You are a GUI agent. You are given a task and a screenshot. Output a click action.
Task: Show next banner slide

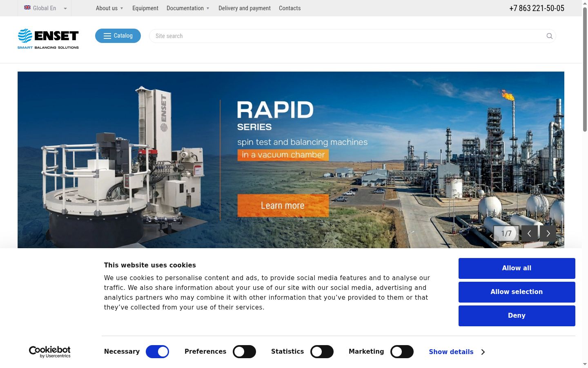[548, 233]
